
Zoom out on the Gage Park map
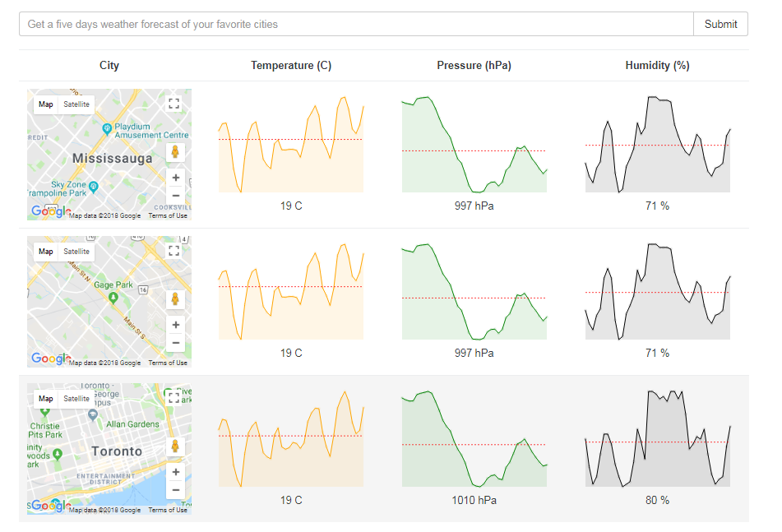[x=175, y=342]
